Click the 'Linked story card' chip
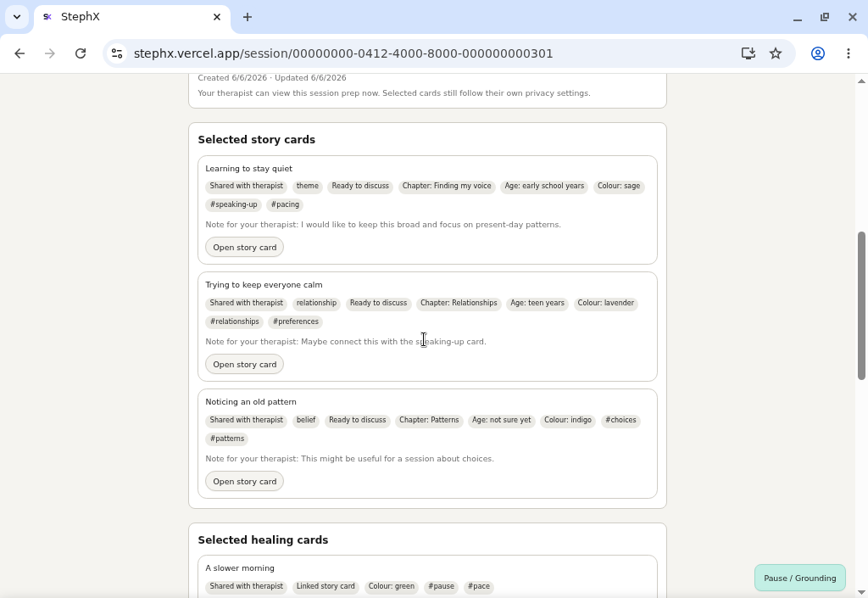The height and width of the screenshot is (598, 868). (325, 586)
